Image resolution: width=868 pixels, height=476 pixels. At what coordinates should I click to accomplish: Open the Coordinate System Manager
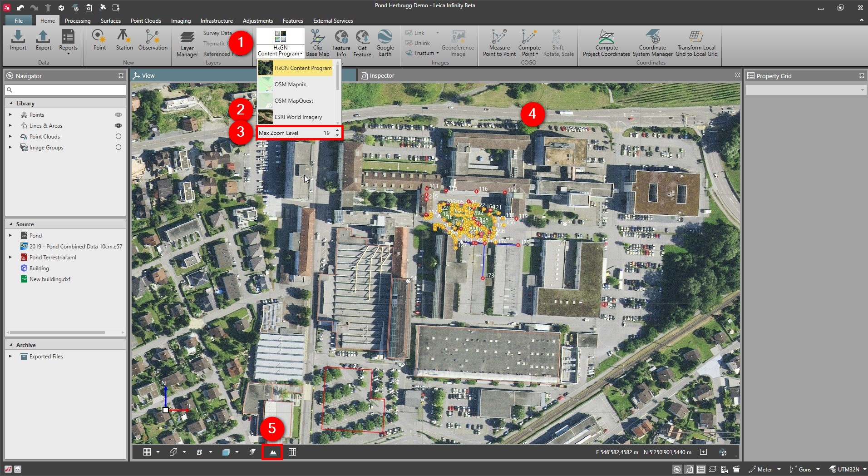[653, 43]
